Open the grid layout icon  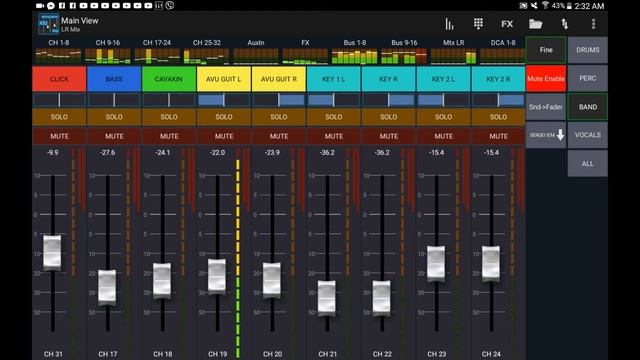[478, 24]
